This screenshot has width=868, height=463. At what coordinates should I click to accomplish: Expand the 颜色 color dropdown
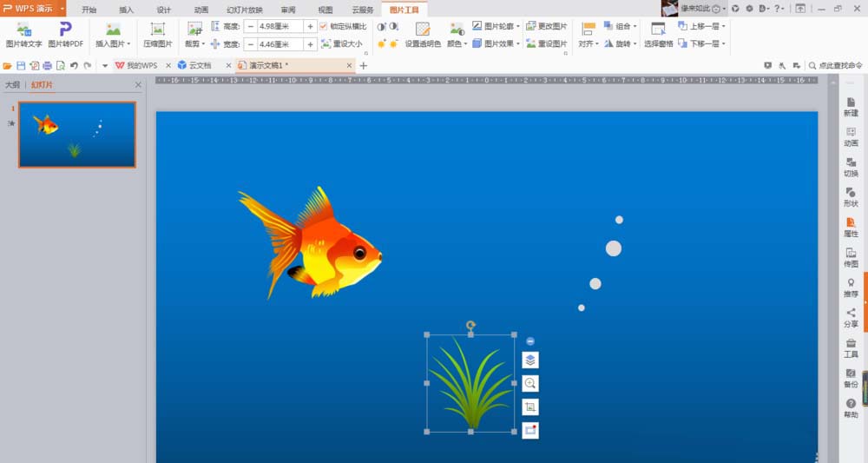[457, 43]
